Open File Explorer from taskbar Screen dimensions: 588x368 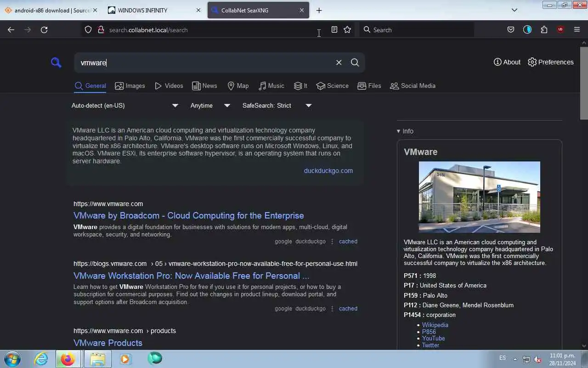[x=97, y=359]
